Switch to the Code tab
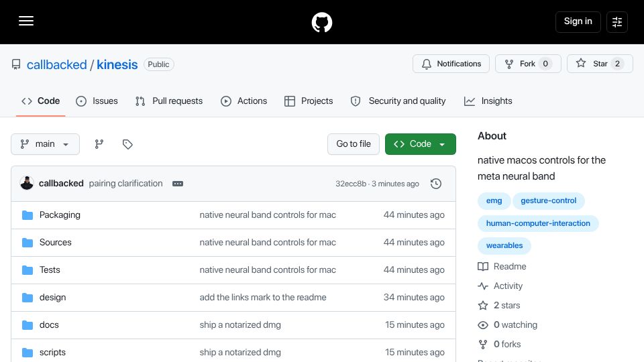644x362 pixels. click(41, 101)
